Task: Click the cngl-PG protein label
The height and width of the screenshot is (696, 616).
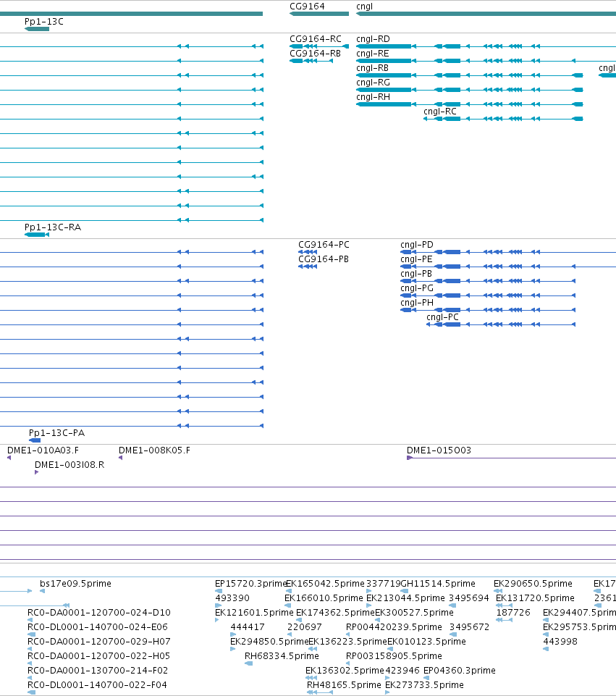Action: (417, 288)
